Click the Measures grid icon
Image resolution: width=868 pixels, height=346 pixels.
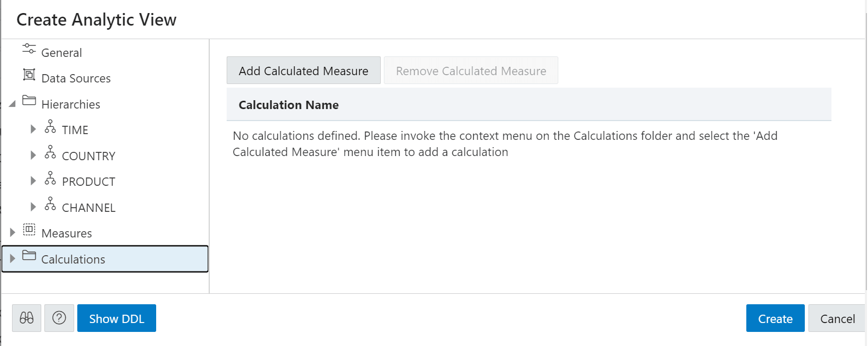[x=29, y=229]
